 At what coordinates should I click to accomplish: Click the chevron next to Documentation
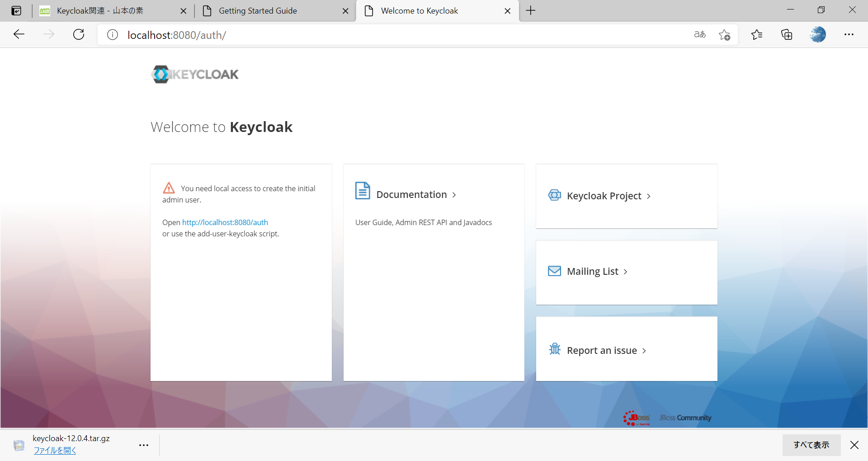(x=454, y=195)
